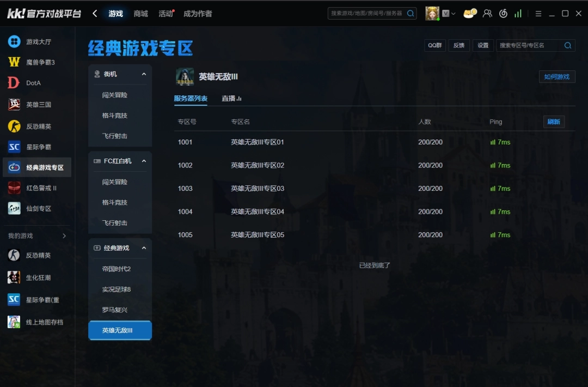Select 帝国时代2 in 经典游戏

pyautogui.click(x=117, y=269)
